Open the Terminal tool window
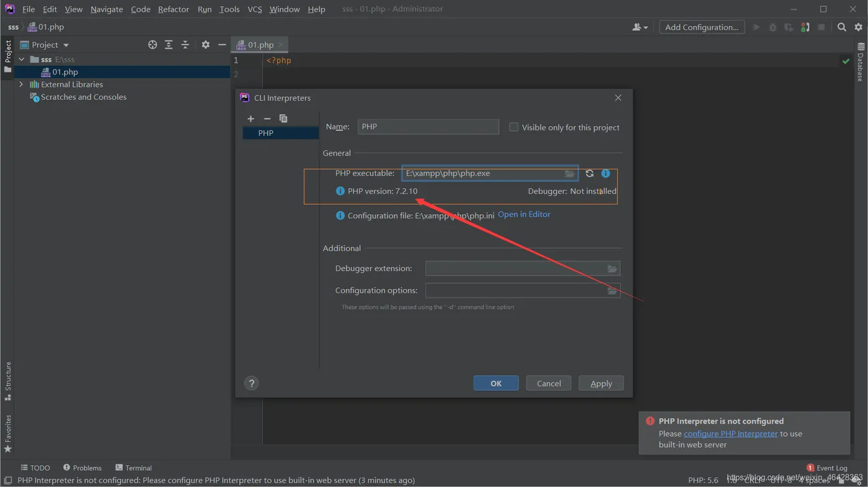868x487 pixels. click(133, 468)
